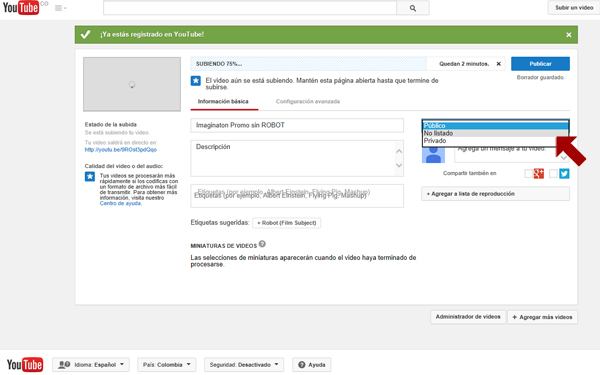
Task: Click the Estado de la subida label
Action: pyautogui.click(x=111, y=124)
